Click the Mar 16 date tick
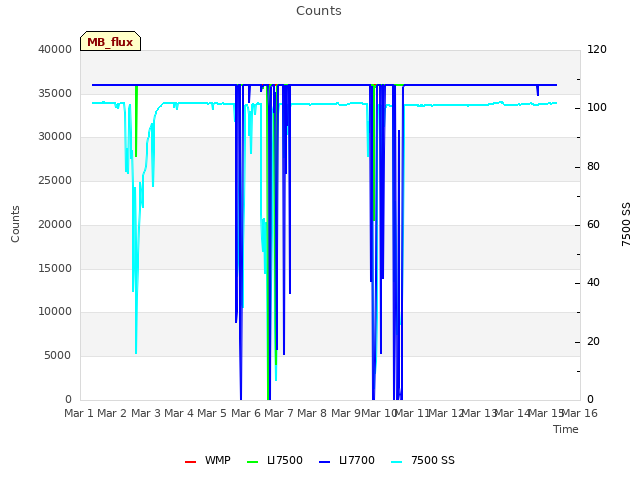The image size is (640, 480). point(580,413)
